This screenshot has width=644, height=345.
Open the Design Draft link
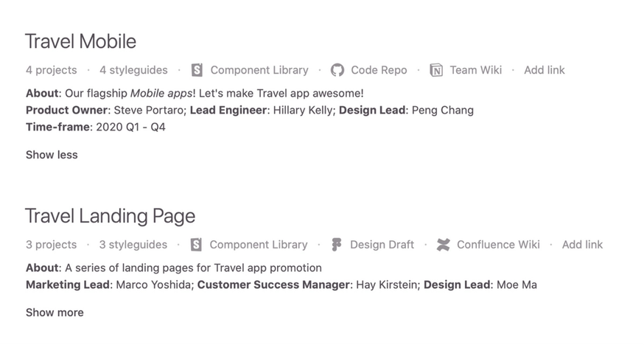382,245
